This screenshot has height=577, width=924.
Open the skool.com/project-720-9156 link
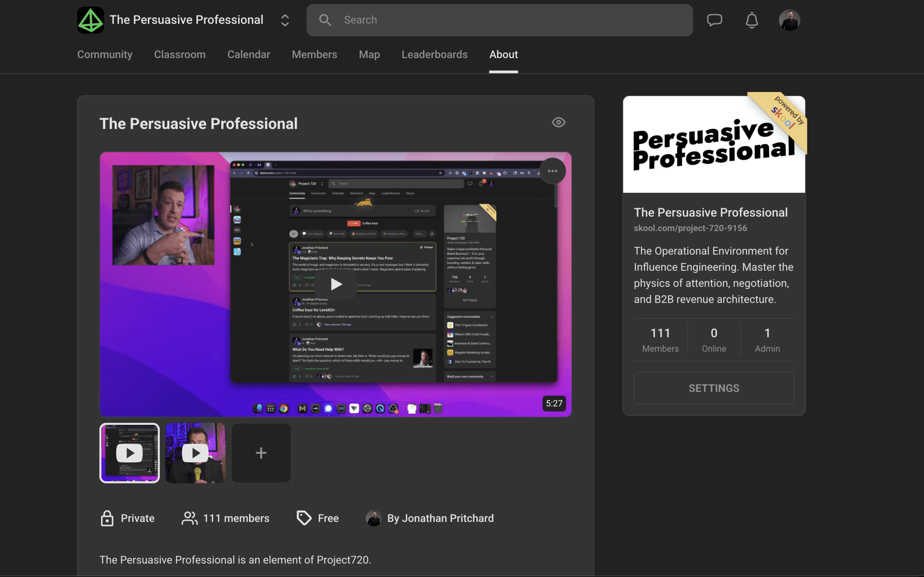(690, 228)
